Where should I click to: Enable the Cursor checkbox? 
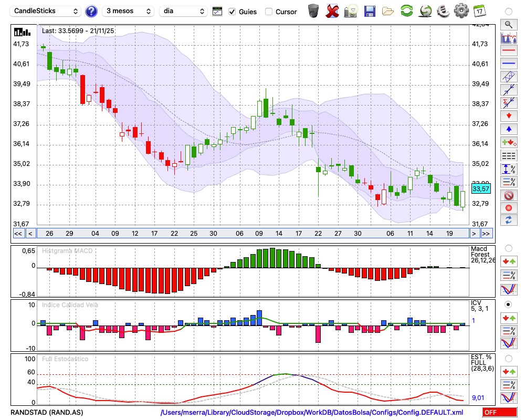click(x=269, y=12)
